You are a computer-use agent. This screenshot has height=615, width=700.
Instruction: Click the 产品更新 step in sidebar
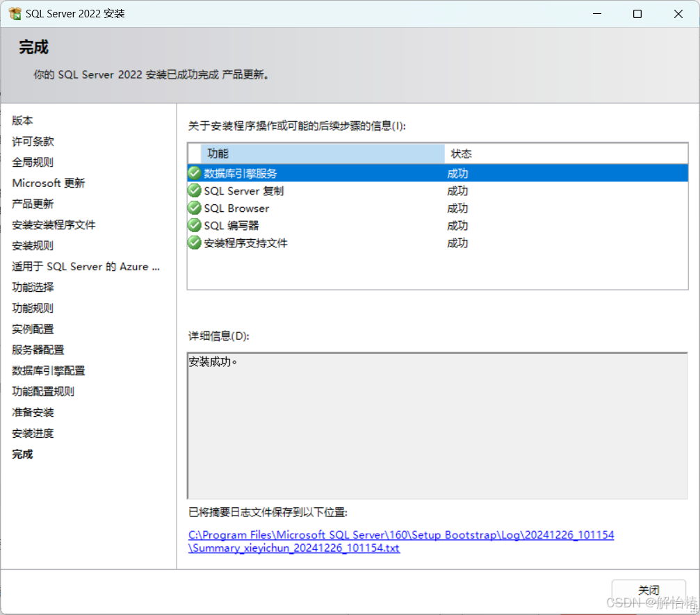tap(33, 204)
